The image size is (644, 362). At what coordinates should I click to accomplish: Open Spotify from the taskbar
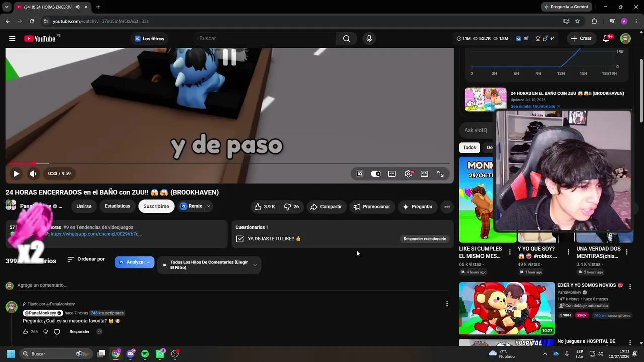tap(145, 354)
